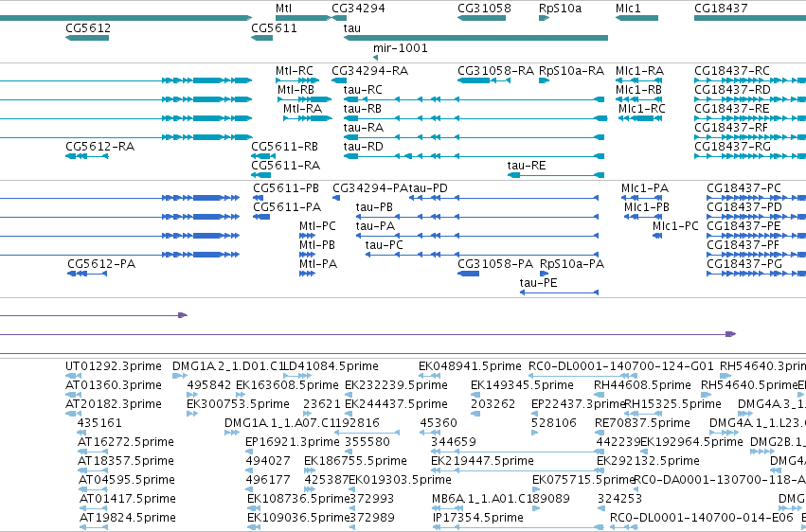
Task: Select EST EP16921.3prime
Action: pos(293,442)
